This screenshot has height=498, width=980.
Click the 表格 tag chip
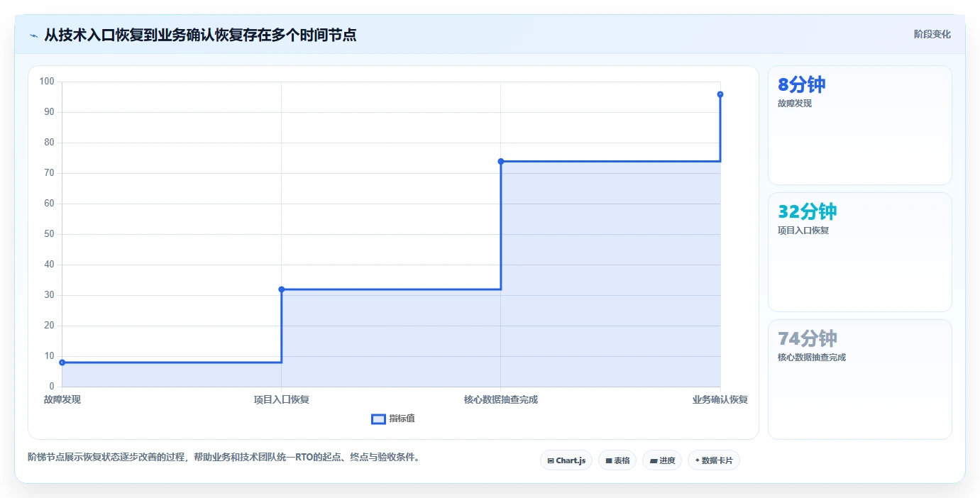[617, 460]
